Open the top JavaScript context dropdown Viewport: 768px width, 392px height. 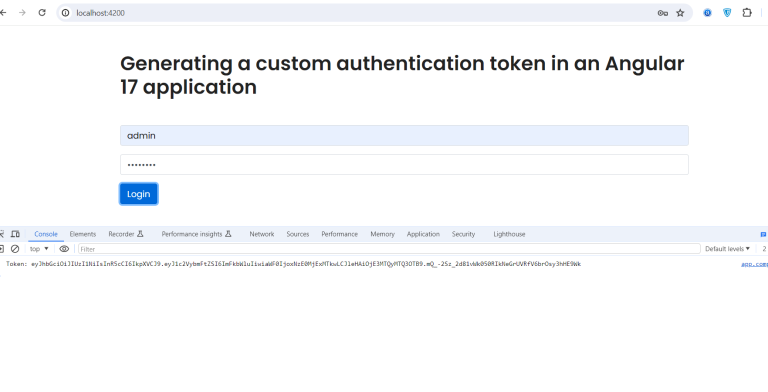[x=39, y=249]
